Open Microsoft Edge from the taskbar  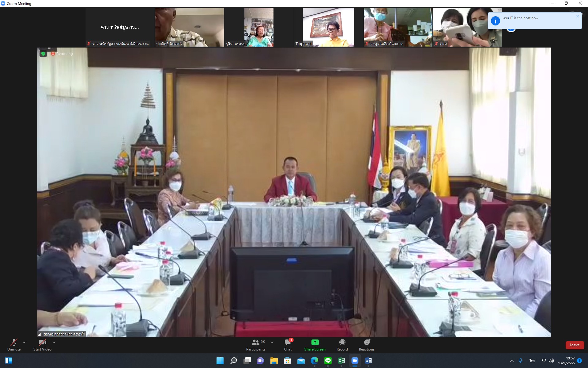315,361
